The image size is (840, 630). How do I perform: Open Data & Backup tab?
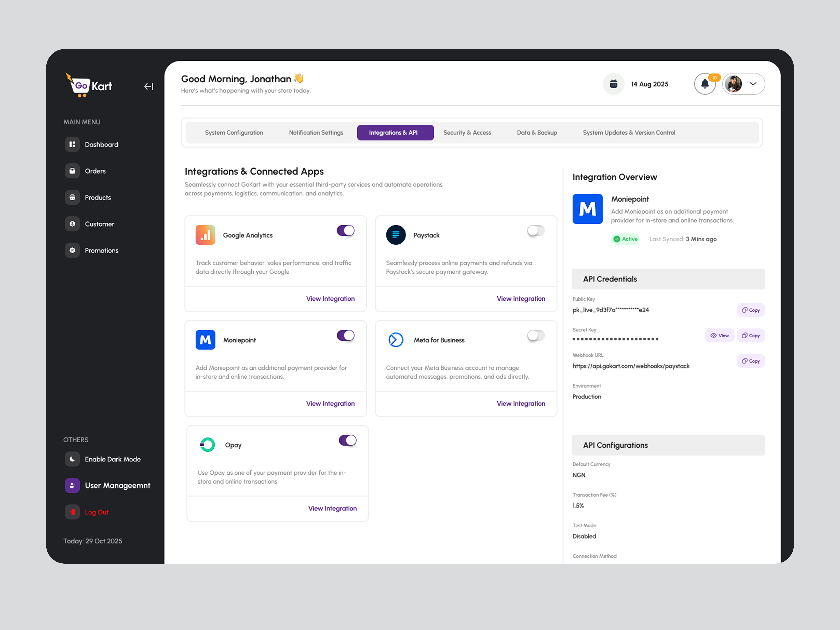tap(537, 132)
